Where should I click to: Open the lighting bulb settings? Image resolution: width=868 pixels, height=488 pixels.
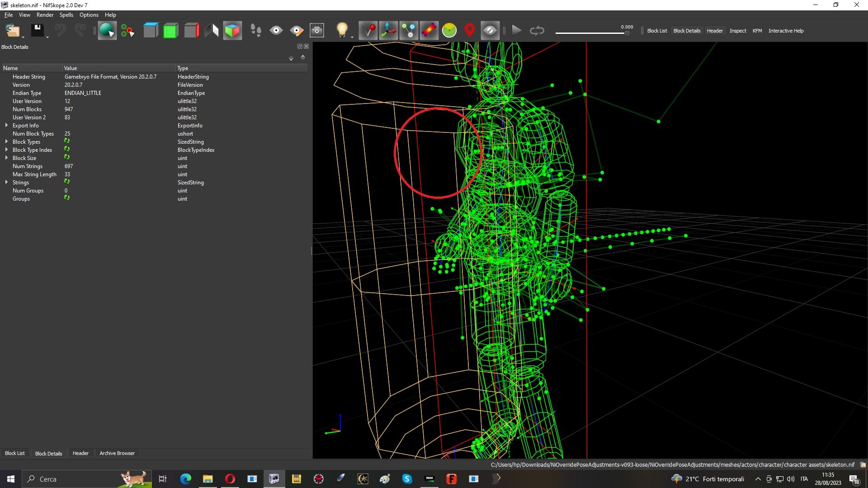pyautogui.click(x=342, y=31)
